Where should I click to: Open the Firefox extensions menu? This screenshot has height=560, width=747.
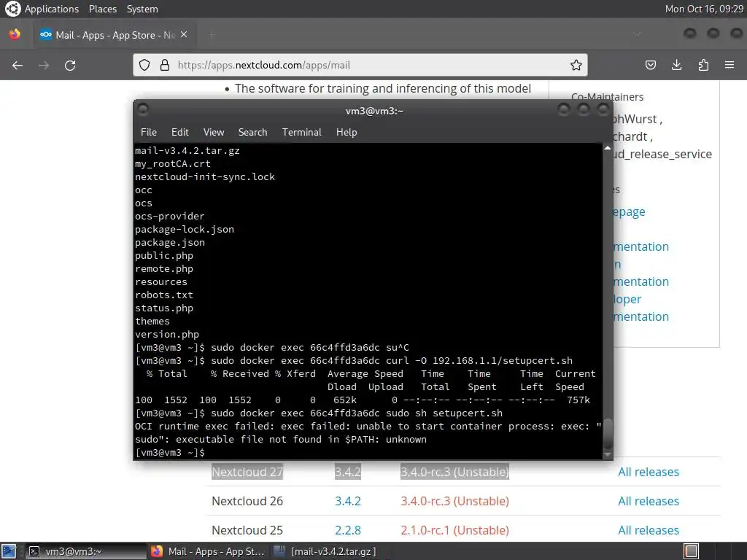[x=703, y=65]
